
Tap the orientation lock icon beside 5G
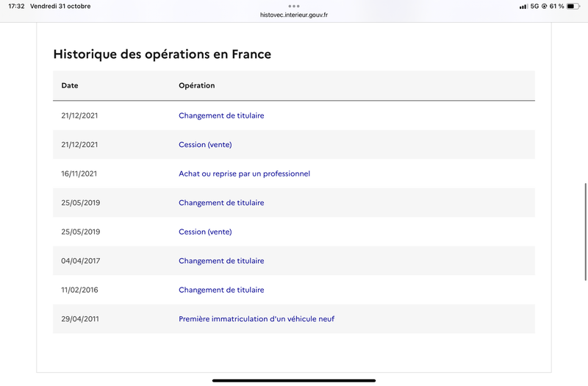(x=546, y=7)
